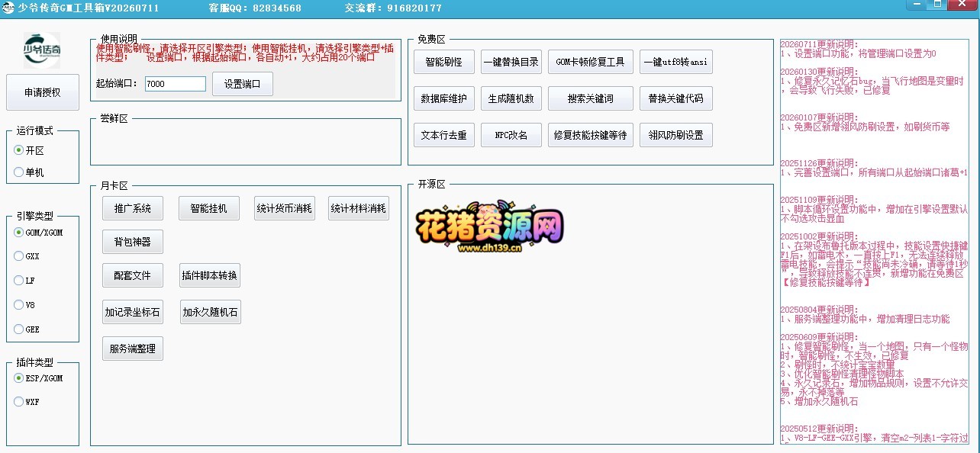Open the 推广系统 tool

pos(133,208)
